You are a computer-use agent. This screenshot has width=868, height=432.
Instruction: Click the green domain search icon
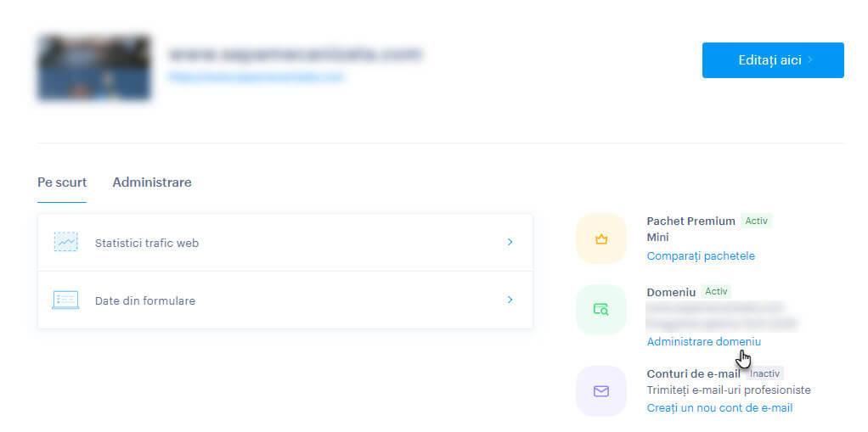point(601,309)
